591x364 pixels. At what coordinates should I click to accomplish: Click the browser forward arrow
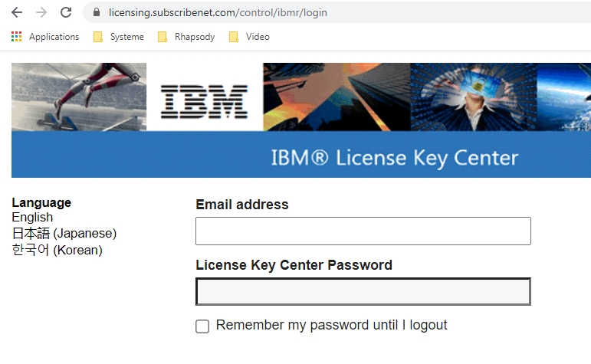pyautogui.click(x=41, y=12)
